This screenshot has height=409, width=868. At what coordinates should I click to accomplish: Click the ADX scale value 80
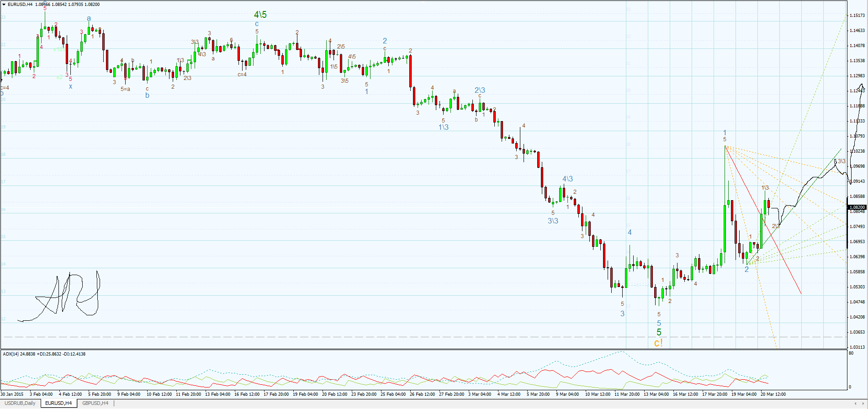pyautogui.click(x=851, y=353)
